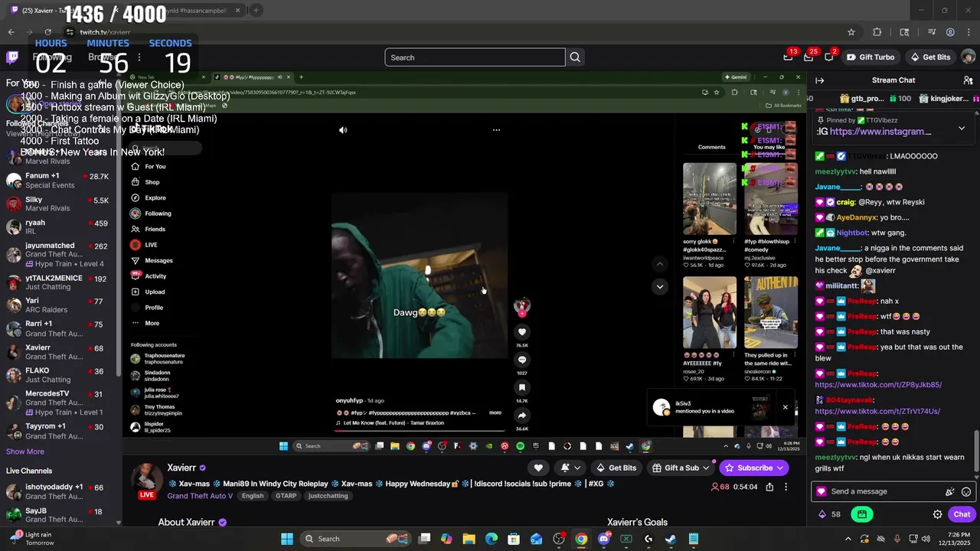Open ryaah's IRL channel in sidebar
This screenshot has height=551, width=980.
(x=60, y=227)
